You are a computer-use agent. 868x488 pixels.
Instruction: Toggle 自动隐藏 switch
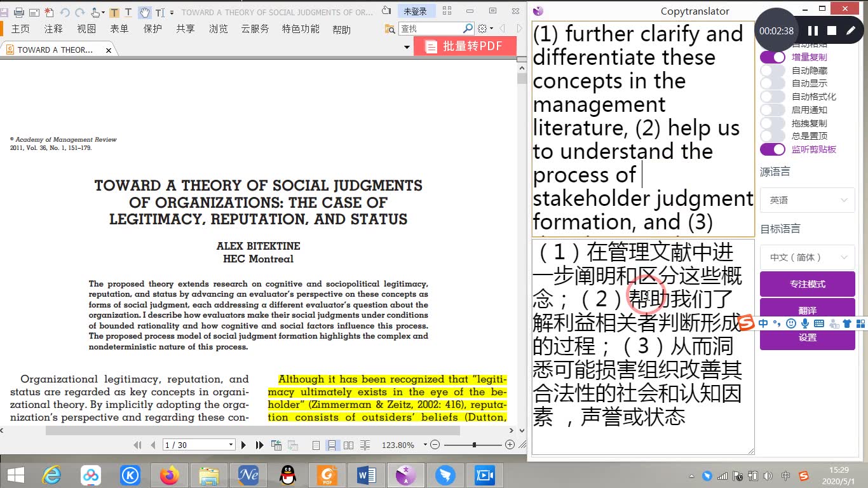pos(773,71)
